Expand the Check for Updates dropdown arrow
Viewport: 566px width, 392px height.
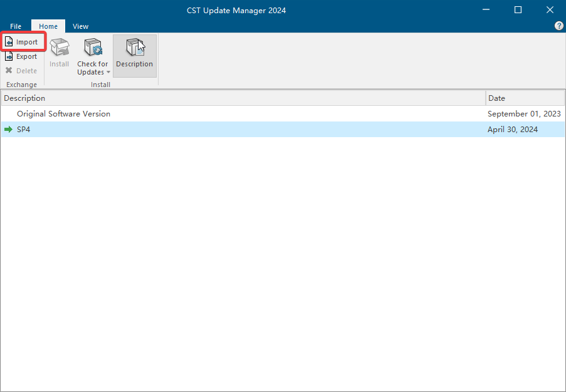[108, 73]
